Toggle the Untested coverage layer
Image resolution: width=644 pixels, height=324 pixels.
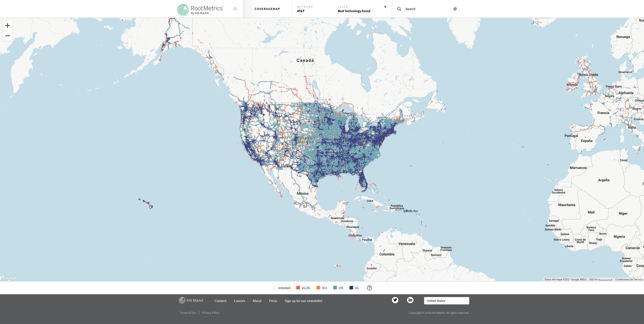[274, 287]
